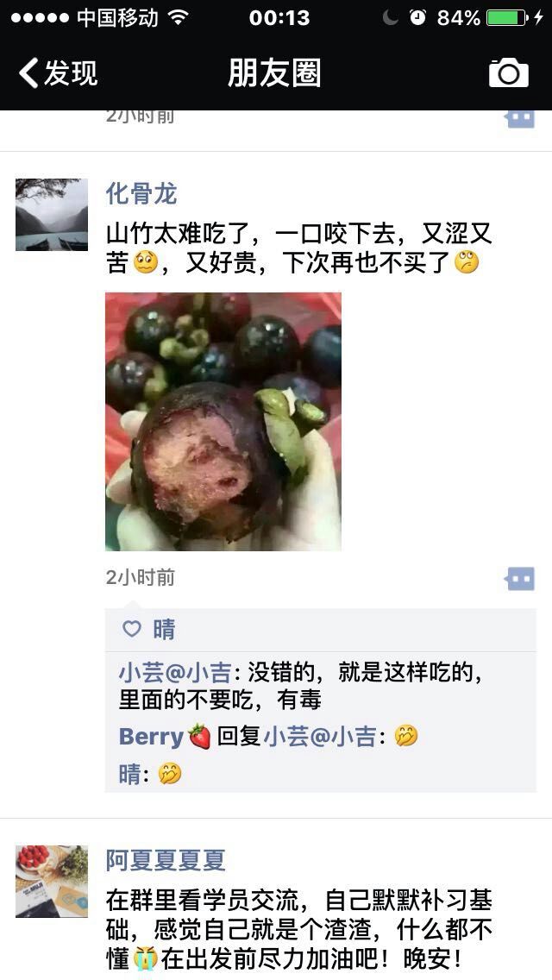Tap the heart icon in likes row
Image resolution: width=552 pixels, height=980 pixels.
(132, 628)
